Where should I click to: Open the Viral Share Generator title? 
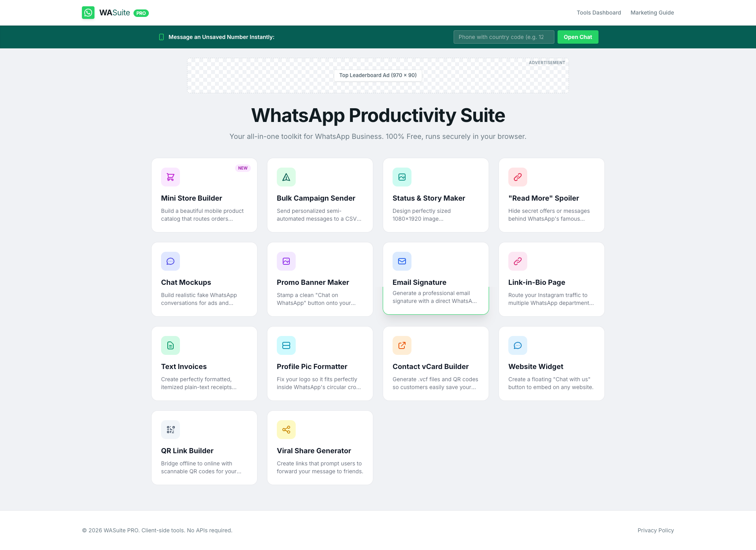[x=314, y=451]
